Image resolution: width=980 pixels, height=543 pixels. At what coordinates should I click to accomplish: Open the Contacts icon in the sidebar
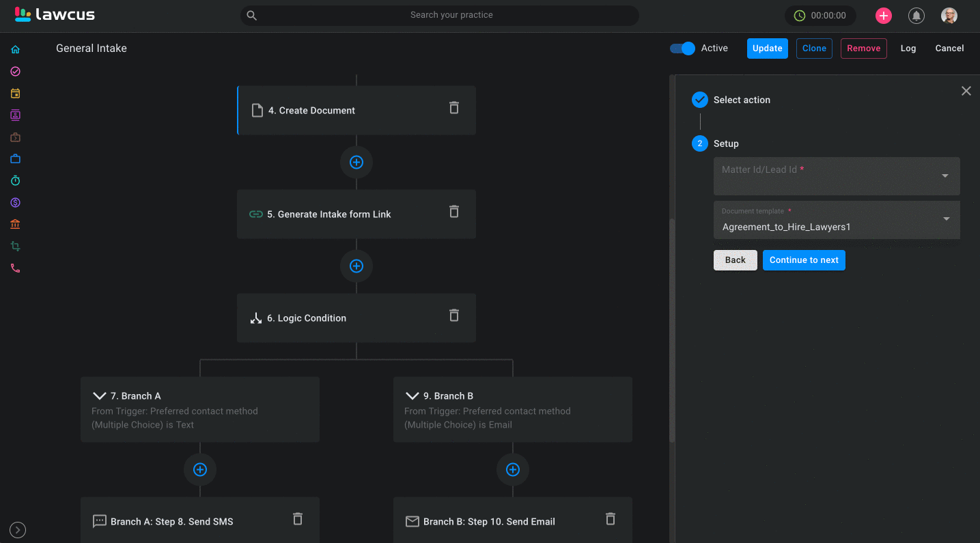pos(15,115)
